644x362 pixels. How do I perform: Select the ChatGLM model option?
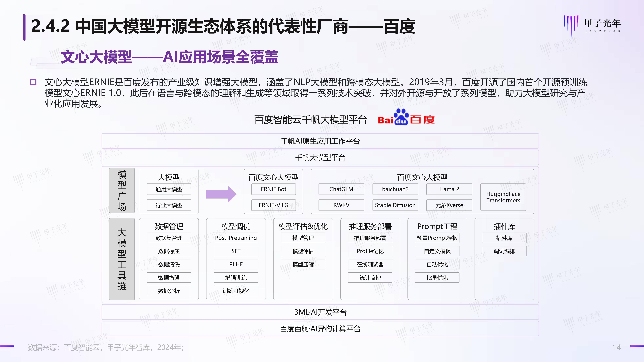point(341,189)
